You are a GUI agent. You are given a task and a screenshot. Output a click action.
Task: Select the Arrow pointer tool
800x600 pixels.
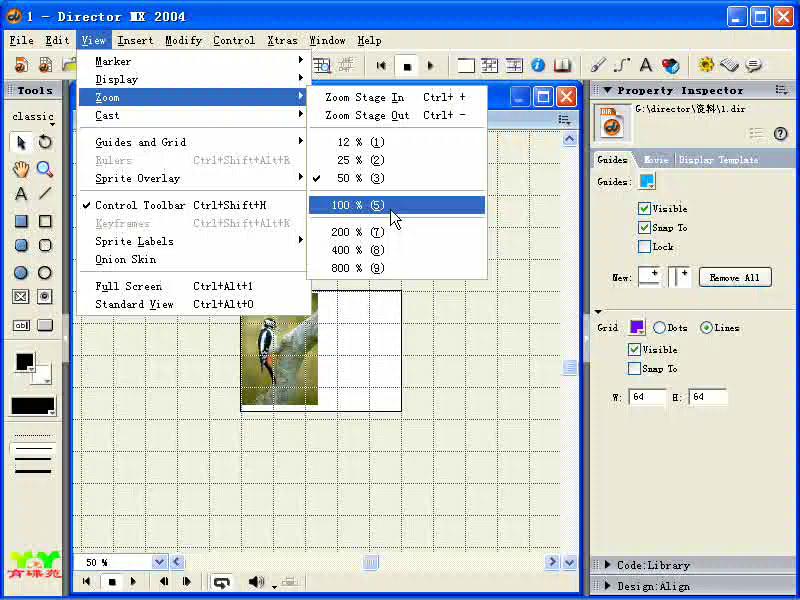[x=21, y=142]
